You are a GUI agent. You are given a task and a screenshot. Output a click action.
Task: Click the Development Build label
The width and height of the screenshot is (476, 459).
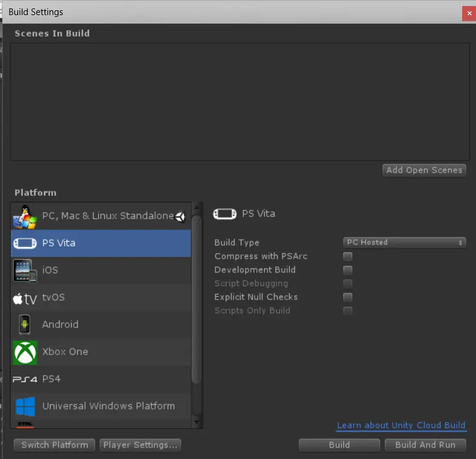[x=255, y=270]
